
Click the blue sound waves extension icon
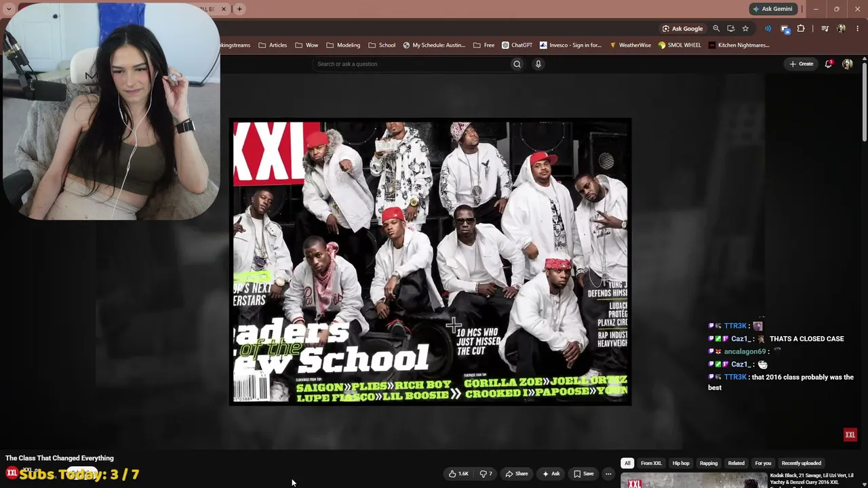[768, 28]
